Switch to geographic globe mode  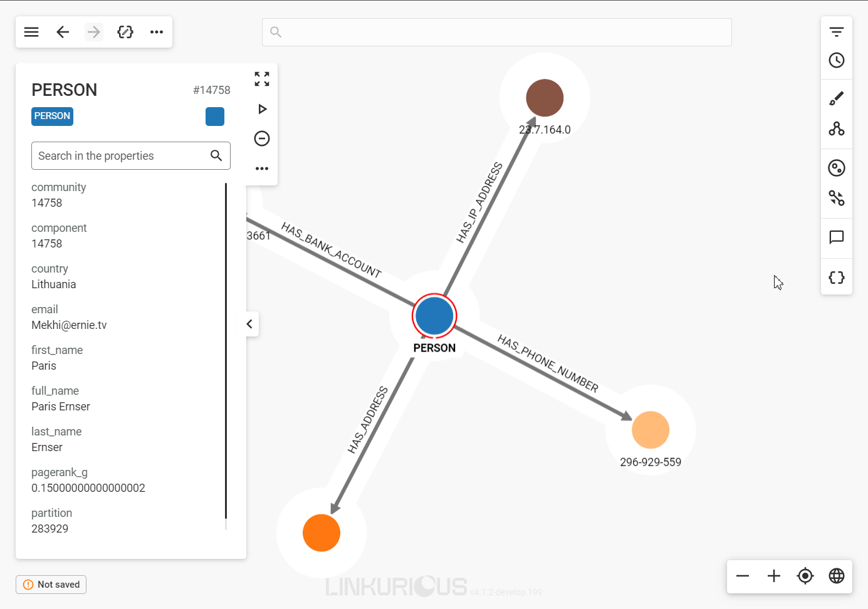pyautogui.click(x=836, y=576)
